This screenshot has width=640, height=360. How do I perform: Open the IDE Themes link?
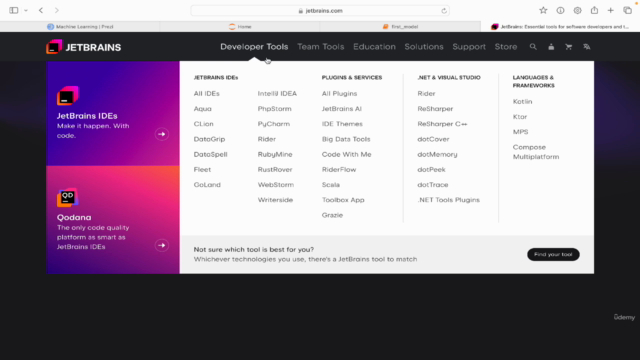[342, 124]
